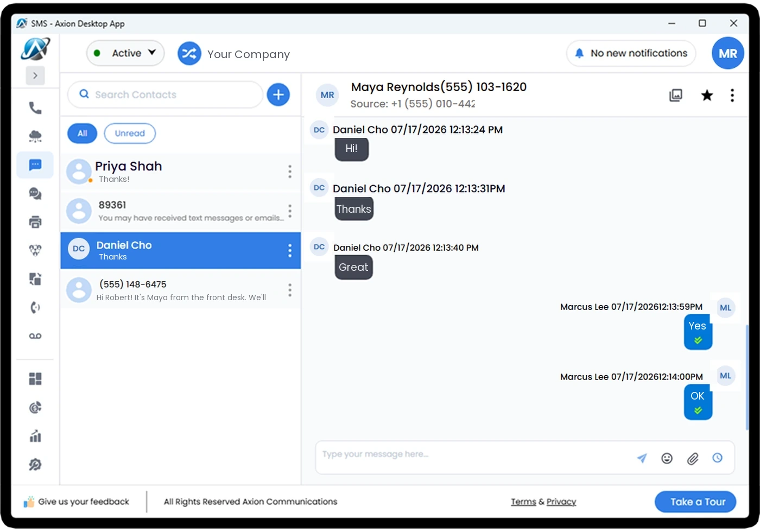Open the phone calls section in sidebar
This screenshot has height=532, width=760.
click(x=35, y=108)
